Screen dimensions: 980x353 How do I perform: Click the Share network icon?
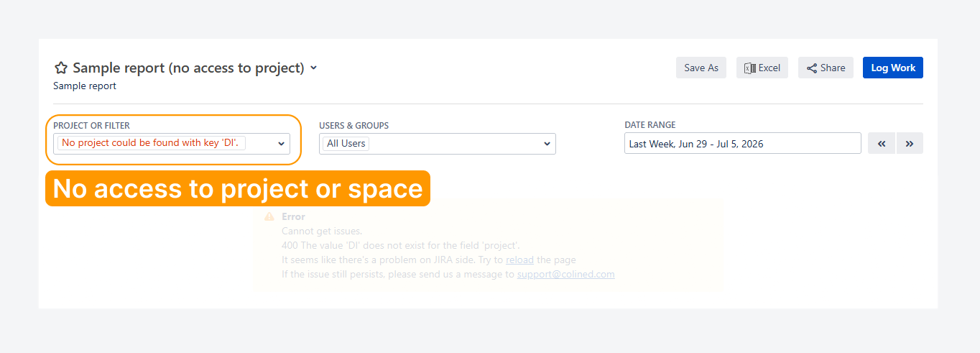point(812,68)
